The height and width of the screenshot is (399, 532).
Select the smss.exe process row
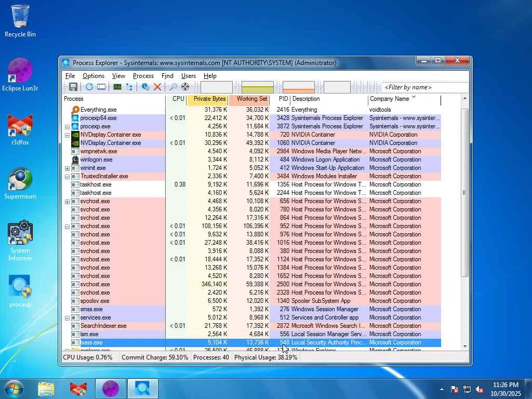pyautogui.click(x=252, y=309)
